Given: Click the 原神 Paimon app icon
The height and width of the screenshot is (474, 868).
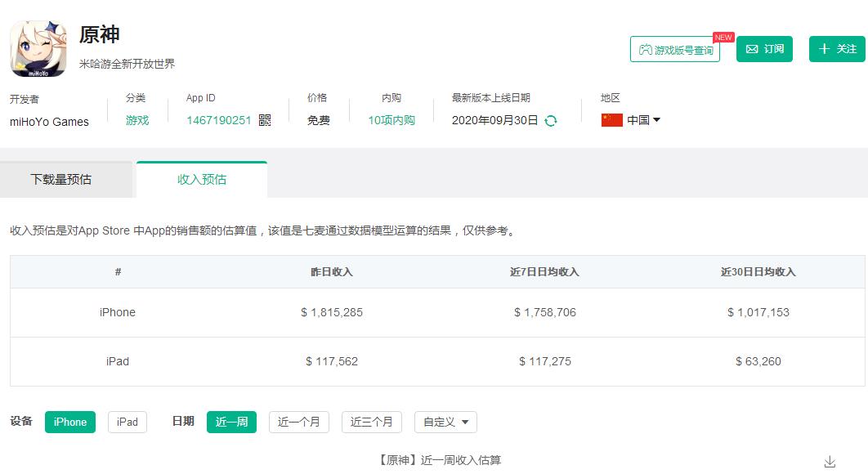Looking at the screenshot, I should 38,49.
